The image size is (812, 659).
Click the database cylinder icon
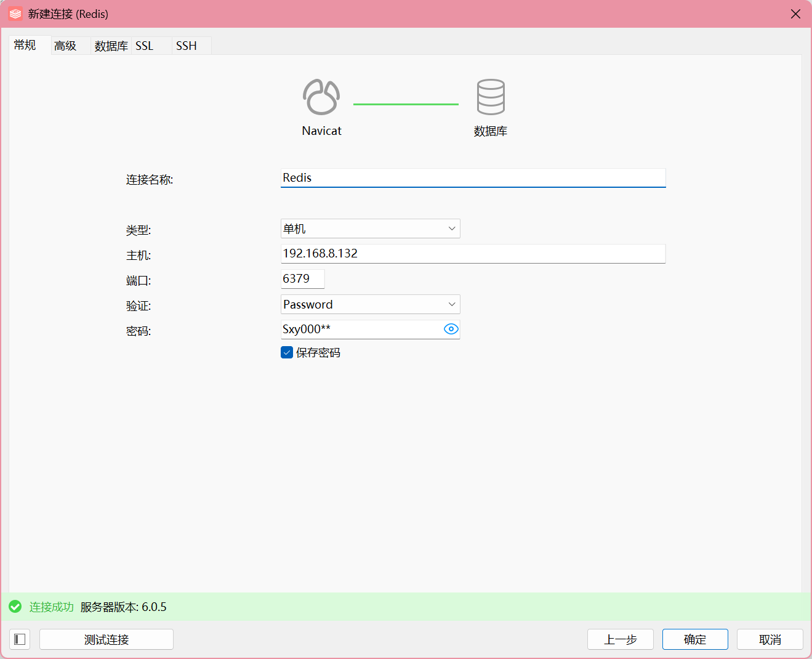coord(491,97)
